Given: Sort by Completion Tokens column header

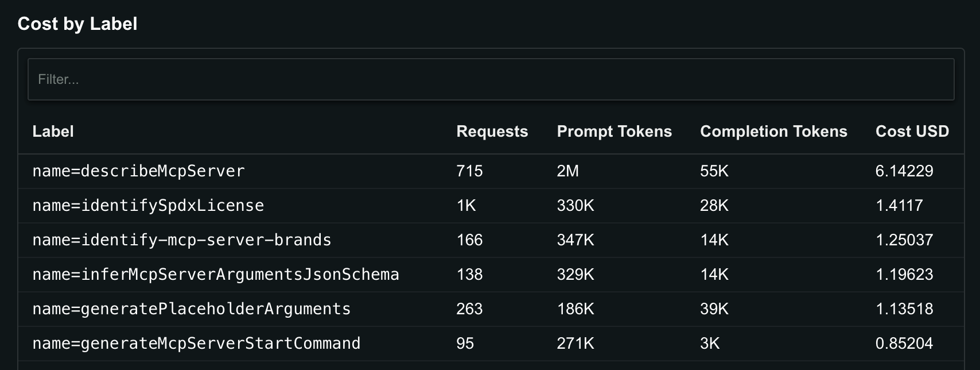Looking at the screenshot, I should click(x=773, y=132).
